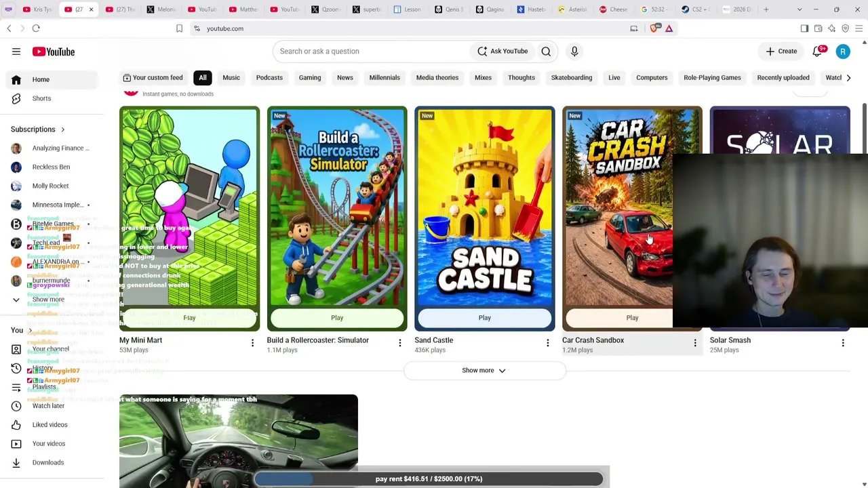Select the Skateboarding filter chip
Image resolution: width=868 pixels, height=488 pixels.
click(572, 78)
